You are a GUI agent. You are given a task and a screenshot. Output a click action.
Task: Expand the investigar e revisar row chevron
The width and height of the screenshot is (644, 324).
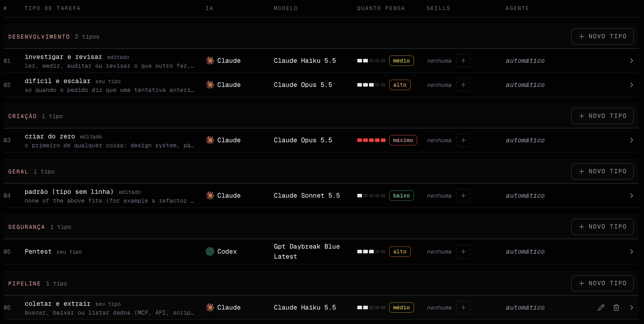pos(632,60)
